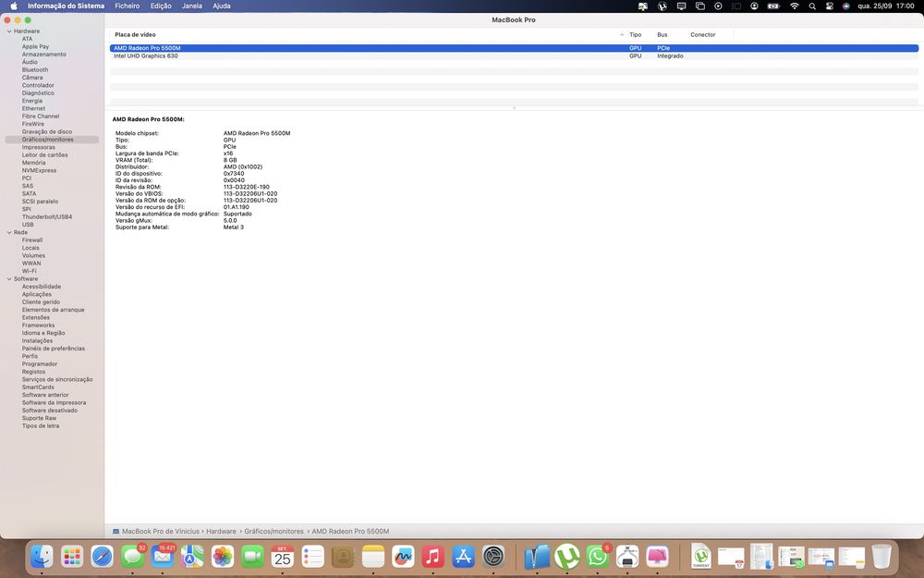924x578 pixels.
Task: Select NVMExpress in the sidebar
Action: point(40,170)
